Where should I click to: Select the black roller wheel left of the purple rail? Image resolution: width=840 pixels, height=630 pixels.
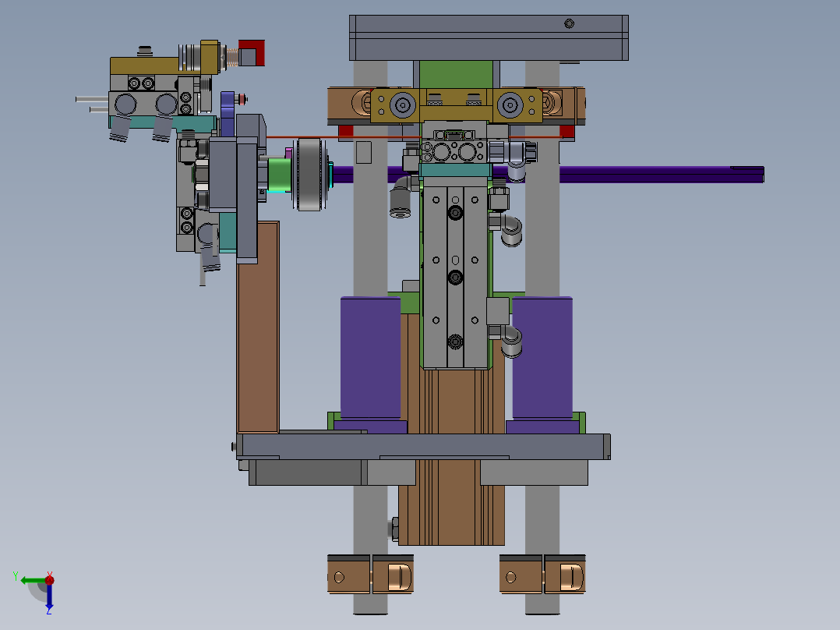309,174
